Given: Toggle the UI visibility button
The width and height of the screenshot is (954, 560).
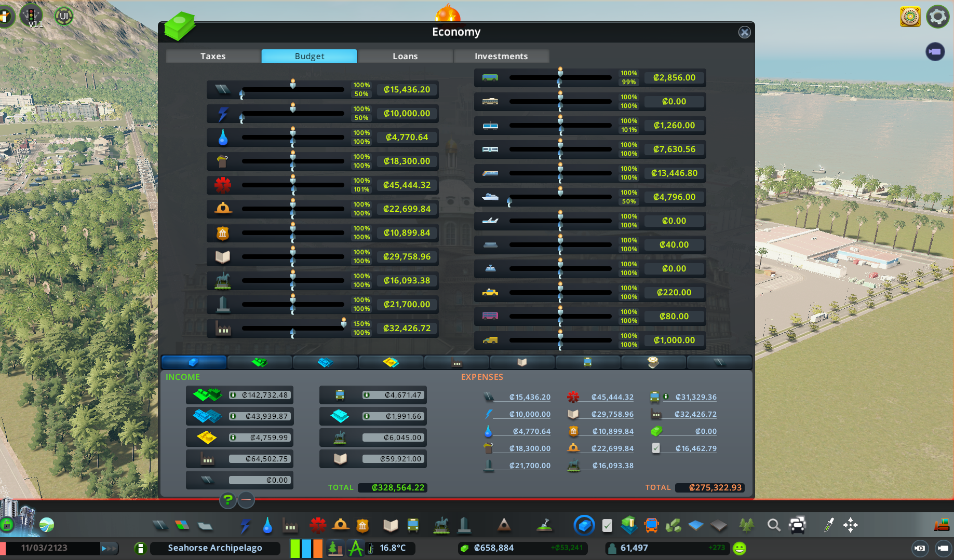Looking at the screenshot, I should (64, 16).
